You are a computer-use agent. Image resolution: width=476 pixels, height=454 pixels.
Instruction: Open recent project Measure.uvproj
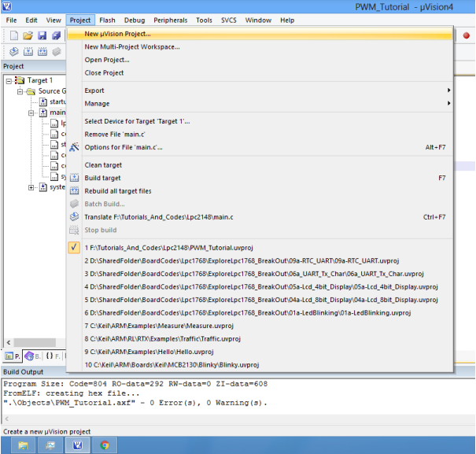159,325
